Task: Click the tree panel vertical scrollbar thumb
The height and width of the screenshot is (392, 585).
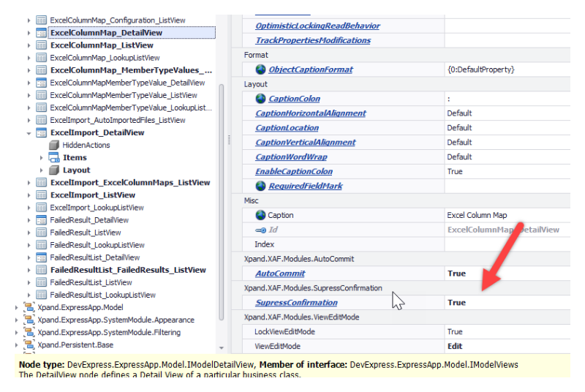Action: (222, 202)
